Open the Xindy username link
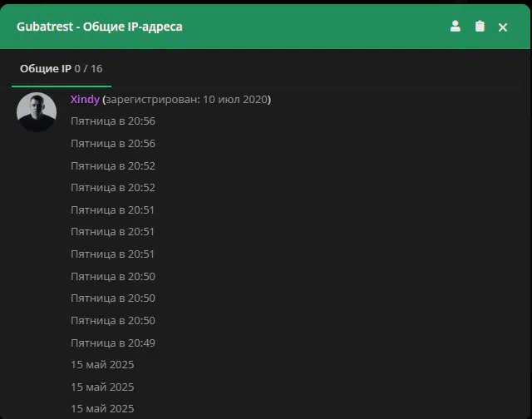The width and height of the screenshot is (532, 419). (x=85, y=100)
